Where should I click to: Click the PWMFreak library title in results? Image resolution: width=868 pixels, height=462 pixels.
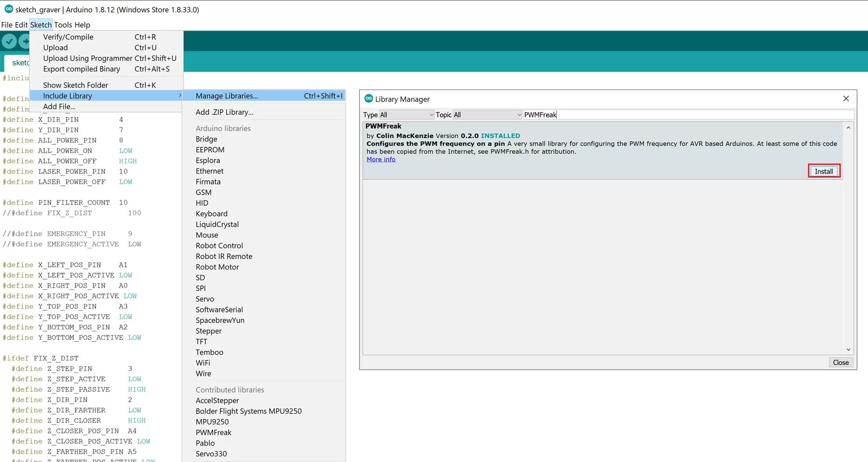(x=383, y=126)
